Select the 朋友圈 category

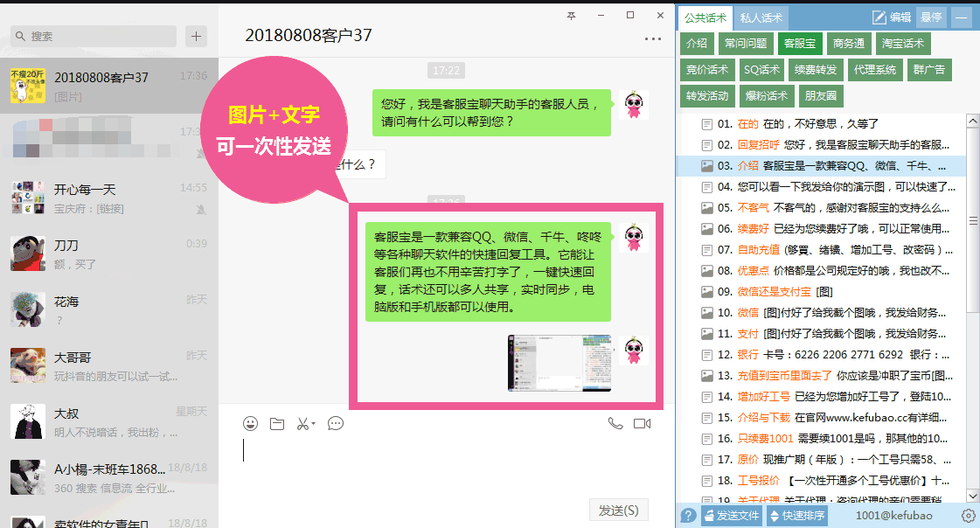click(821, 95)
